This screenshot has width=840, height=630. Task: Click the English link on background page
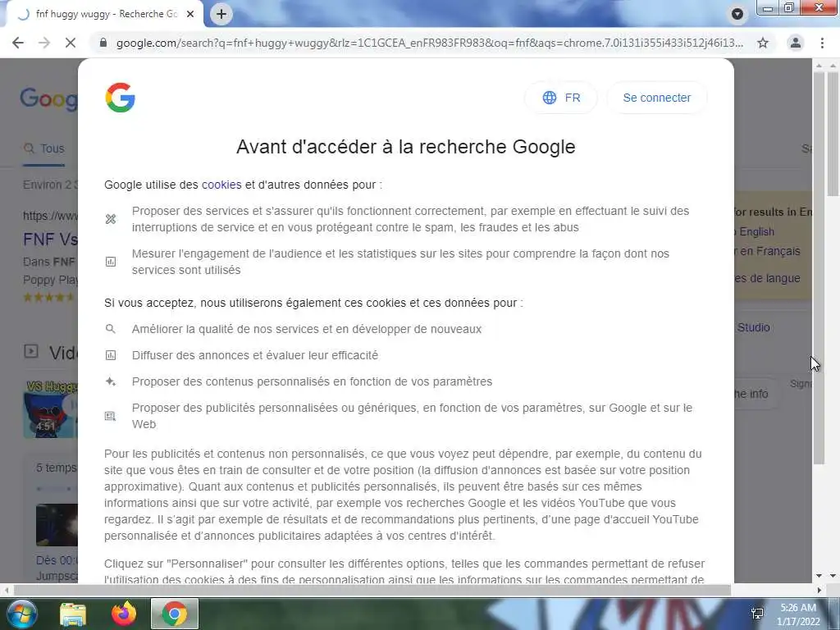point(756,231)
